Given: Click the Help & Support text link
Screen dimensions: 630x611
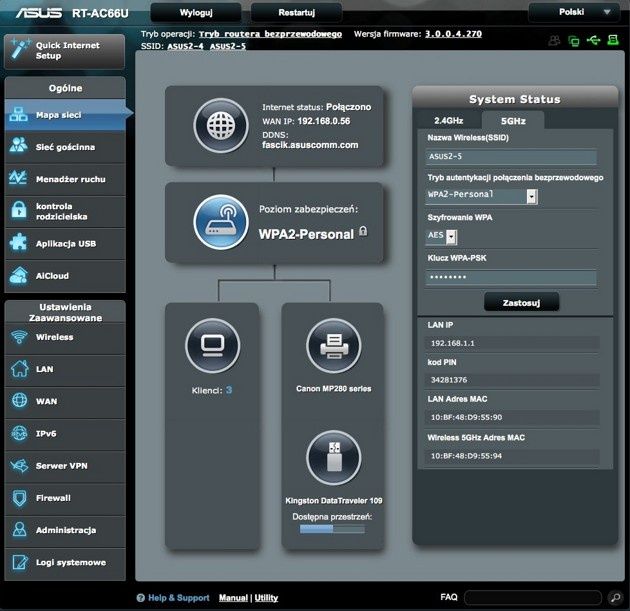Looking at the screenshot, I should (178, 598).
